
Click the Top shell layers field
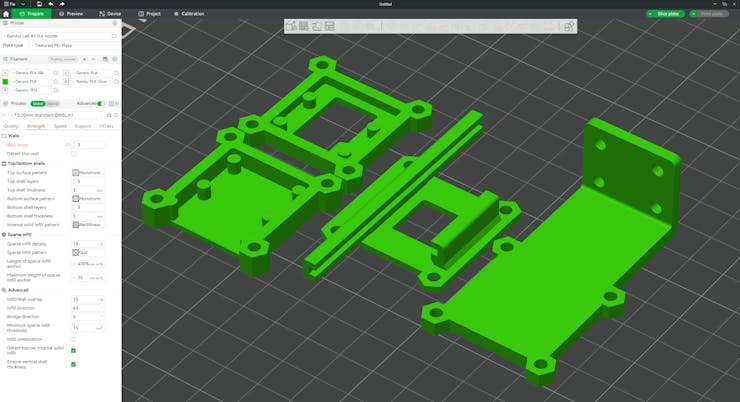(x=88, y=181)
